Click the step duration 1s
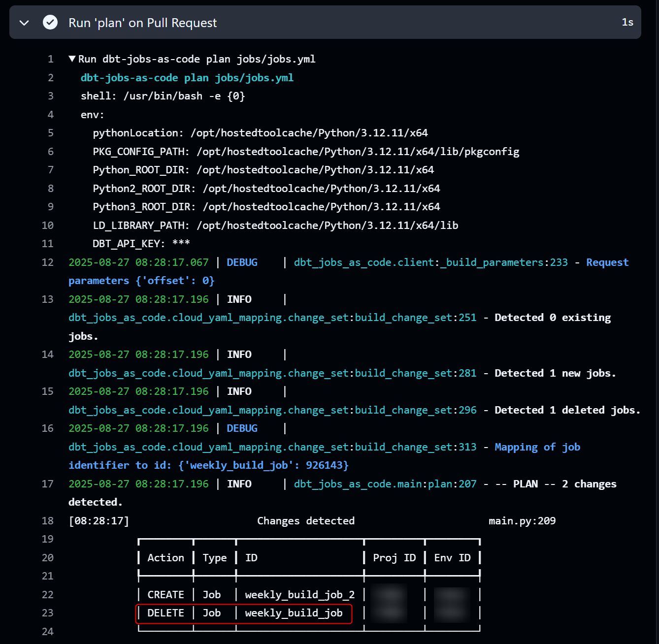This screenshot has width=659, height=644. [x=627, y=22]
